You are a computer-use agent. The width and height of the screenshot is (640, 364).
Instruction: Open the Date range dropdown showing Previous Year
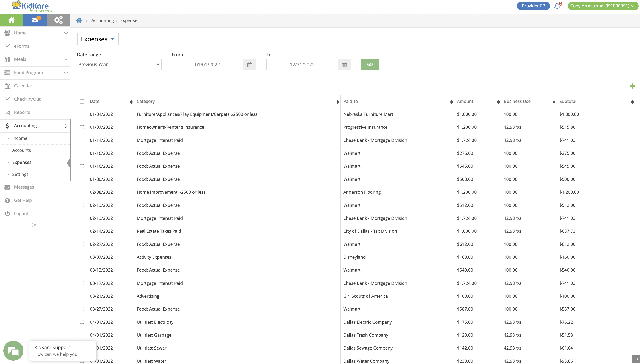click(x=119, y=64)
